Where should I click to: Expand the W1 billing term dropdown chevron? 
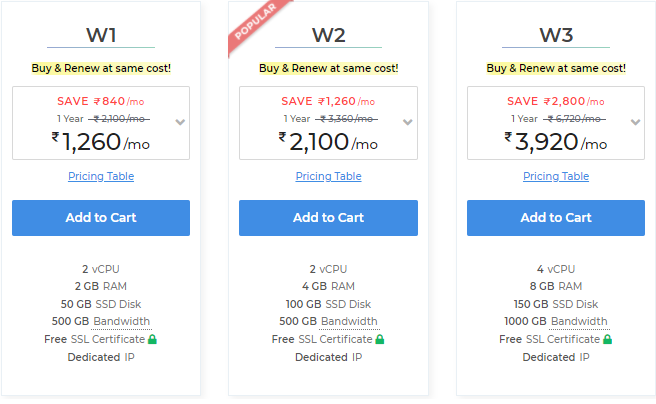pyautogui.click(x=180, y=123)
